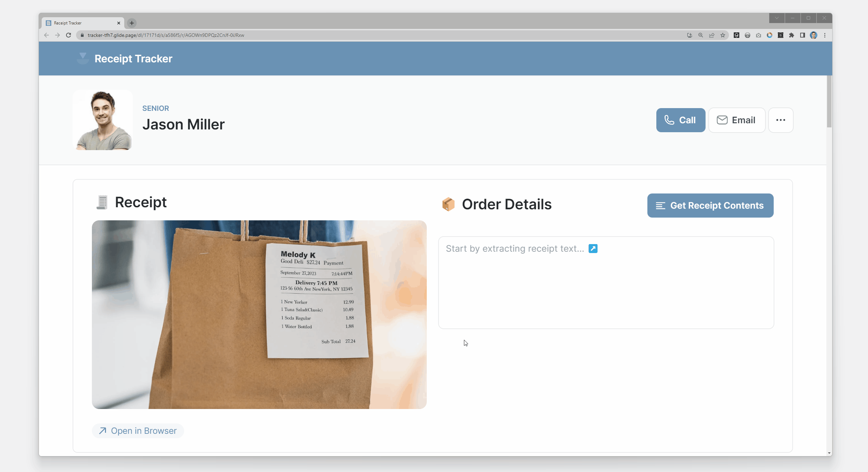Open the Open in Browser link
The height and width of the screenshot is (472, 868).
(138, 431)
